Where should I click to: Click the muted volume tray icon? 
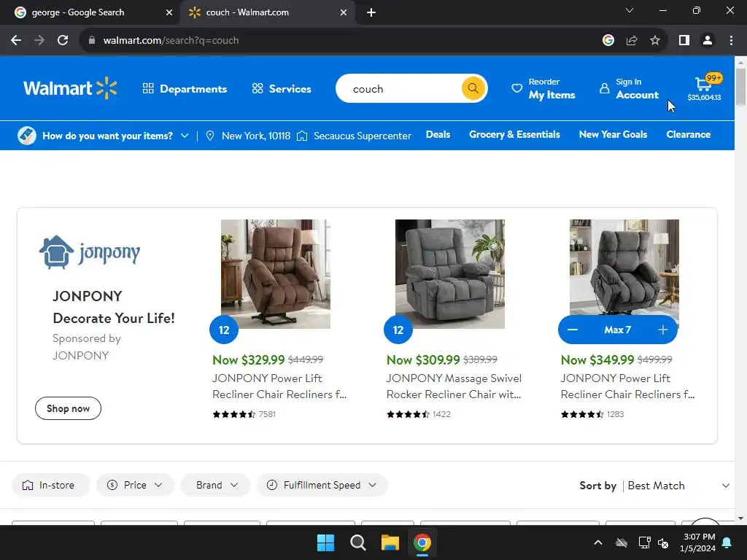662,542
